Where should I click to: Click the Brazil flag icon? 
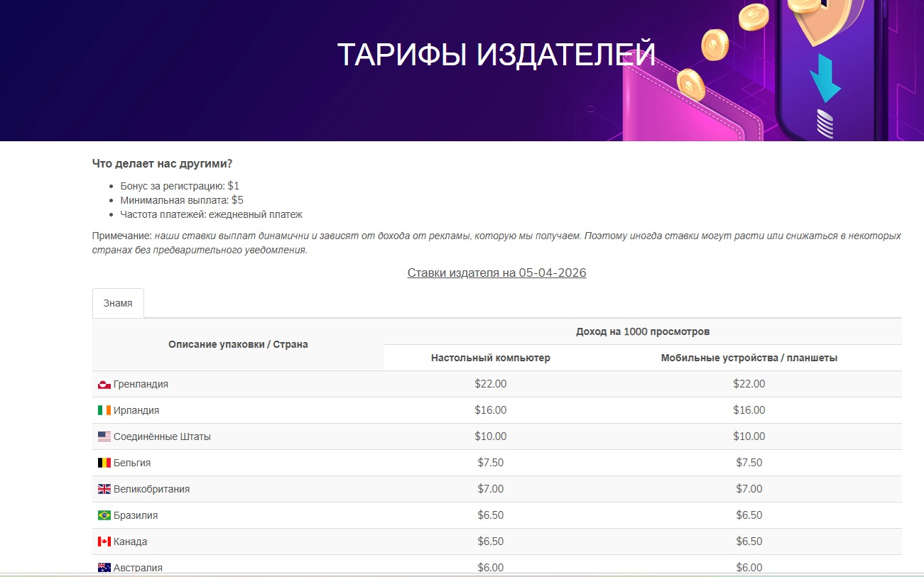tap(103, 515)
